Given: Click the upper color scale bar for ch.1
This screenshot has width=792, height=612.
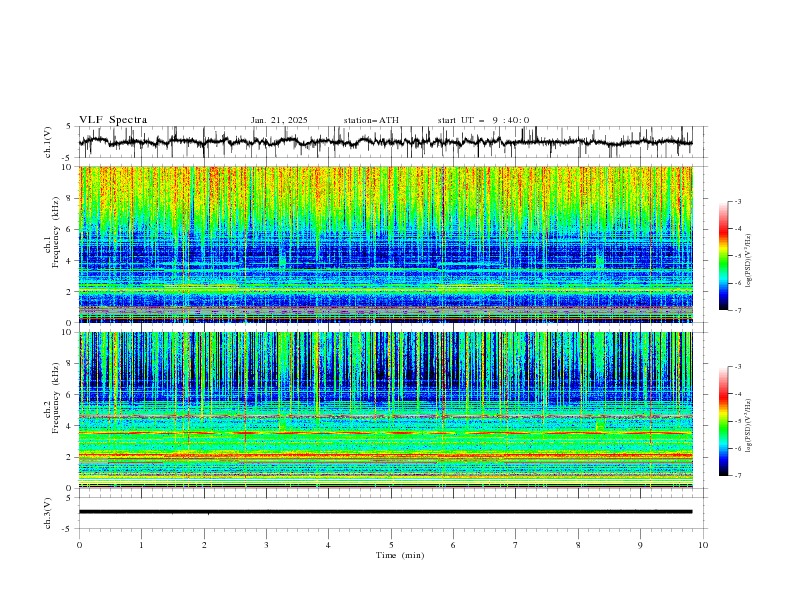Looking at the screenshot, I should point(723,256).
